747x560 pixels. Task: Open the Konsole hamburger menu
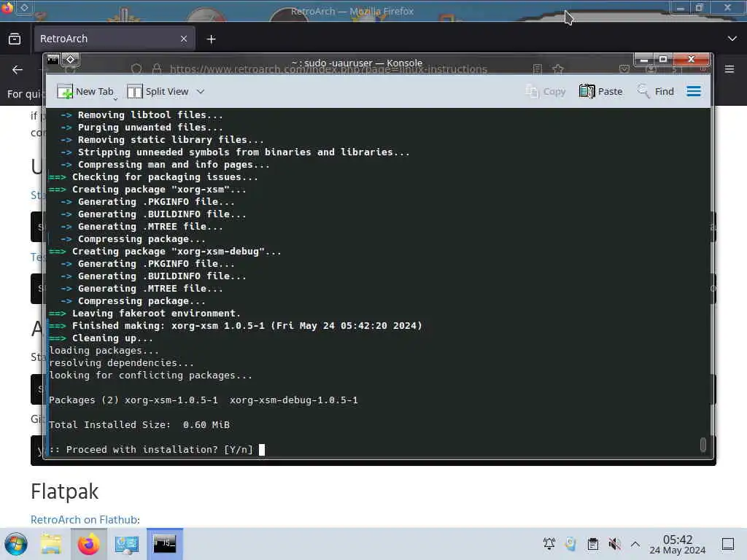pyautogui.click(x=694, y=91)
